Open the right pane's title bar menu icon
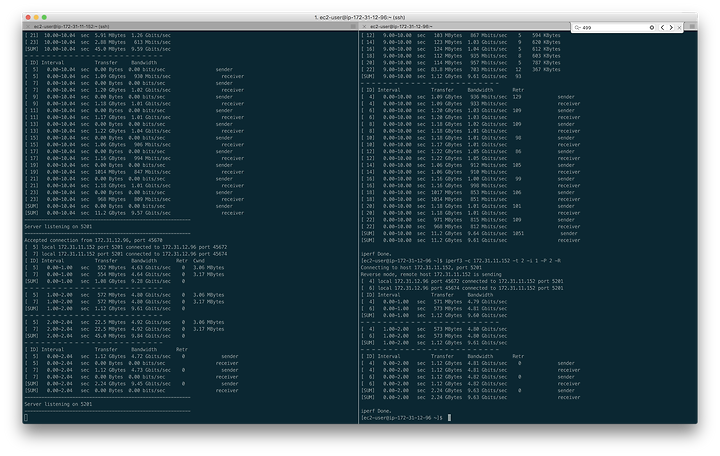The height and width of the screenshot is (456, 720). coord(692,27)
